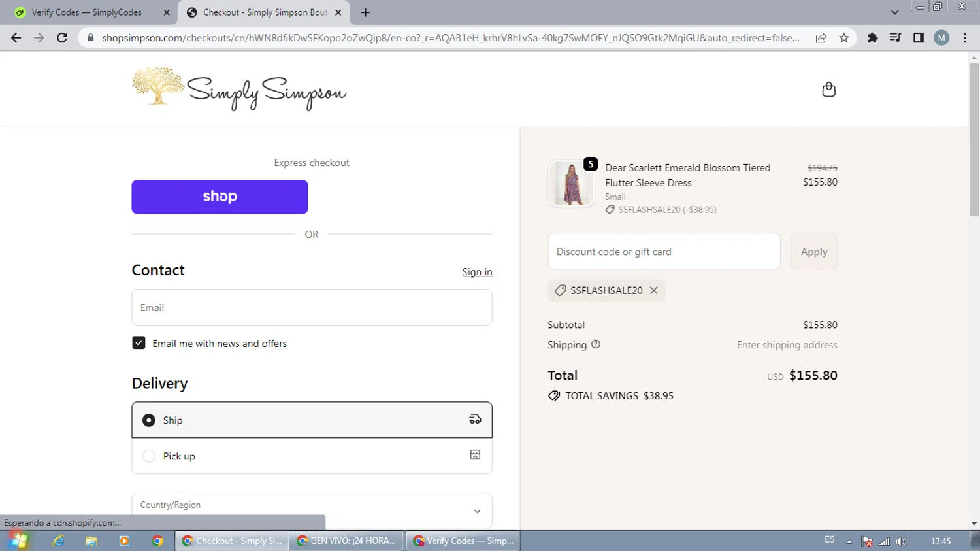Open the shopping bag cart icon
The width and height of the screenshot is (980, 551).
828,90
